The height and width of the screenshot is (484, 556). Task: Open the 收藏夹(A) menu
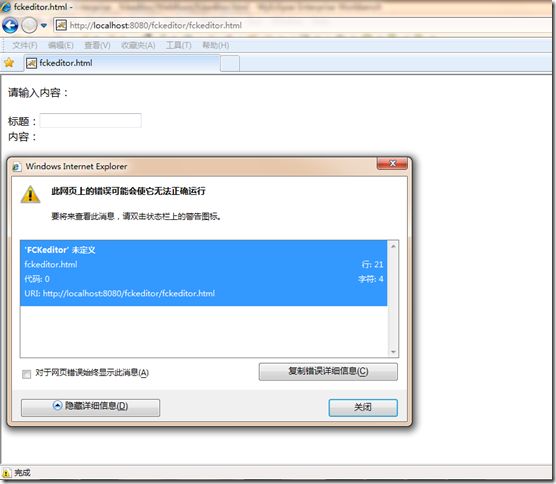138,45
